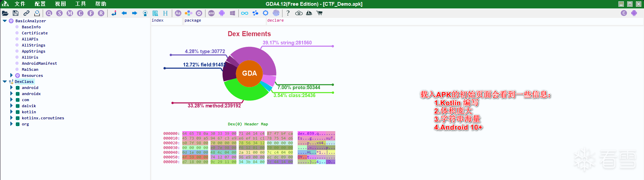644x180 pixels.
Task: Click the purple Aa text icon
Action: (178, 13)
